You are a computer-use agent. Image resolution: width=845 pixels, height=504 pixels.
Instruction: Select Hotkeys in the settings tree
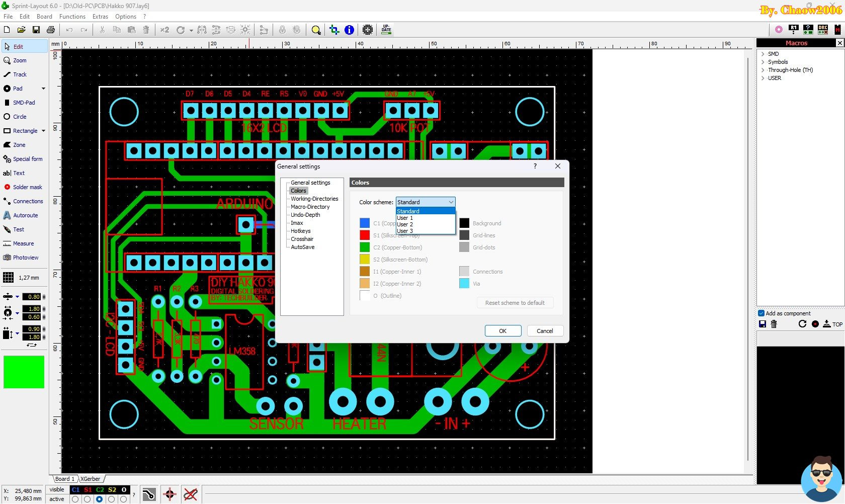[300, 231]
